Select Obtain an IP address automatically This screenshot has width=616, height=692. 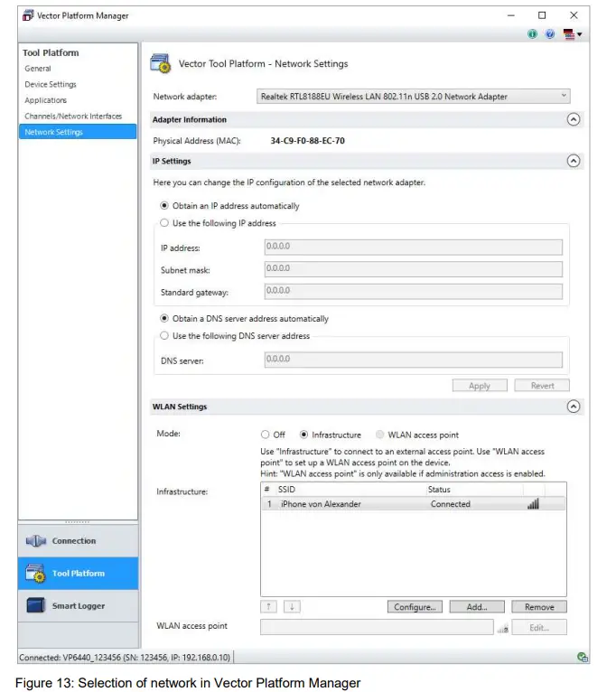[164, 206]
